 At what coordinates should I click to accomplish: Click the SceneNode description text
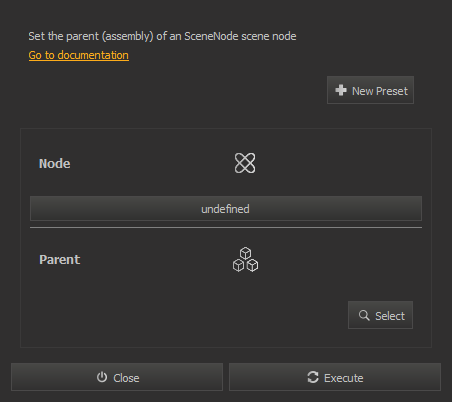(x=162, y=36)
